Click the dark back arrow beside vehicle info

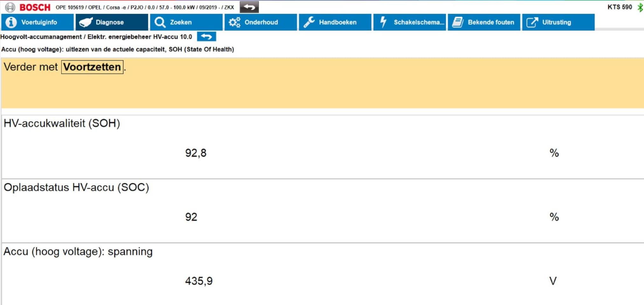249,7
